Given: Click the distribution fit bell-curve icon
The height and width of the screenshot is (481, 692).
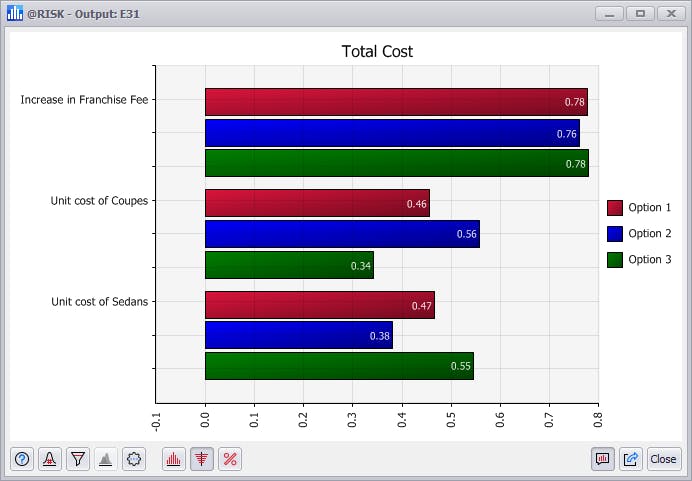Looking at the screenshot, I should [x=50, y=459].
